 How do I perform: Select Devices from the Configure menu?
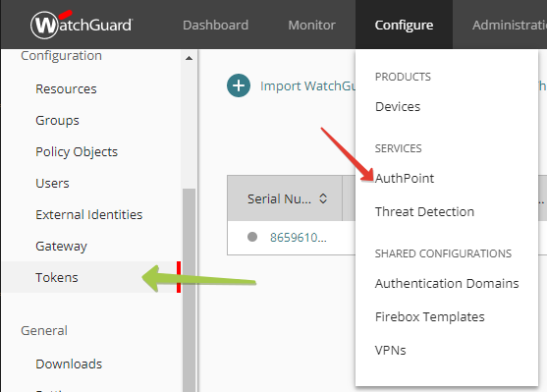tap(398, 106)
